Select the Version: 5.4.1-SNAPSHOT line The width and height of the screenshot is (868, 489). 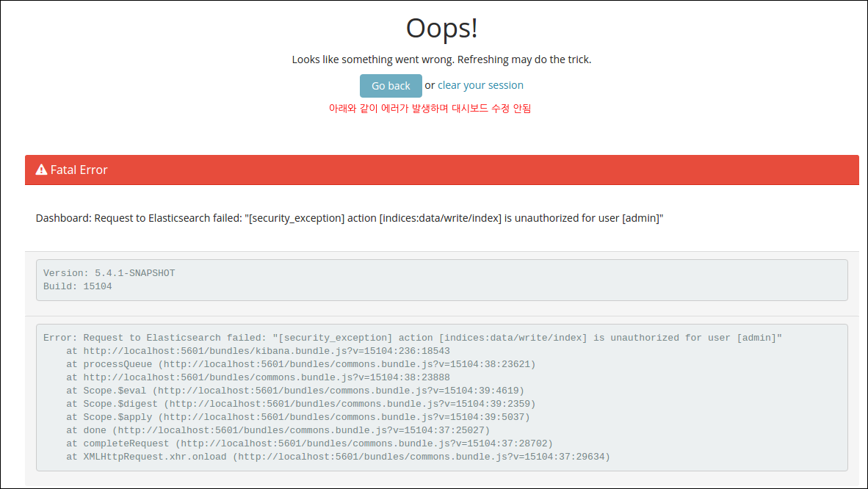109,273
